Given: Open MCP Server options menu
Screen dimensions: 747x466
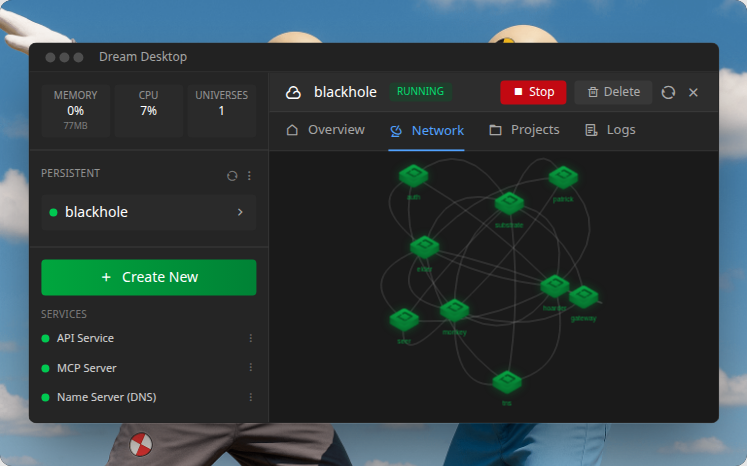Looking at the screenshot, I should coord(251,367).
